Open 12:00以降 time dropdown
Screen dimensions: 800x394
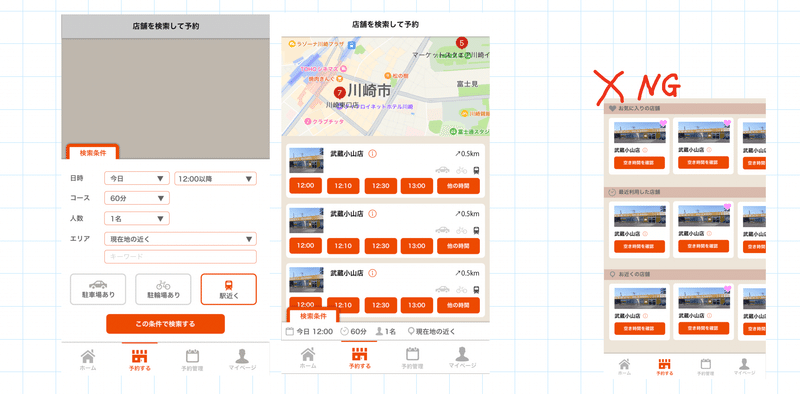tap(215, 179)
